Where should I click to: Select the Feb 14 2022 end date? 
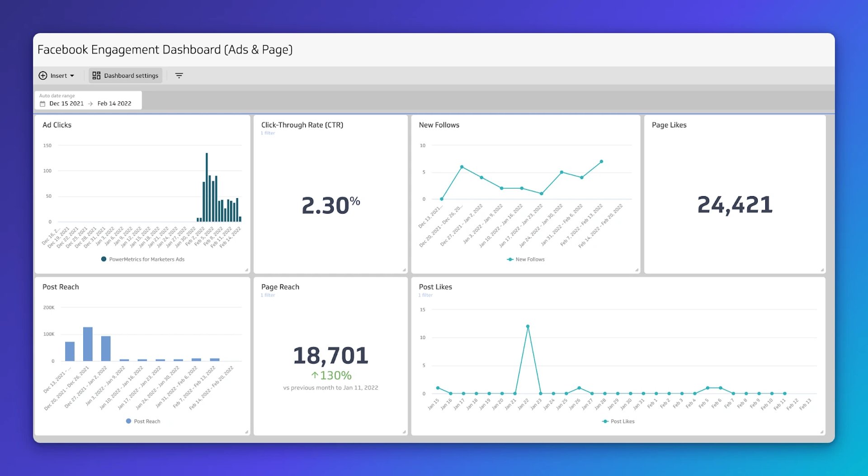114,104
